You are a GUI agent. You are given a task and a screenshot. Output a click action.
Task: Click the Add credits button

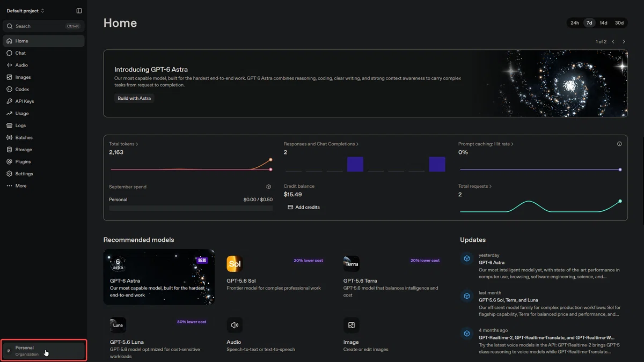click(x=304, y=207)
